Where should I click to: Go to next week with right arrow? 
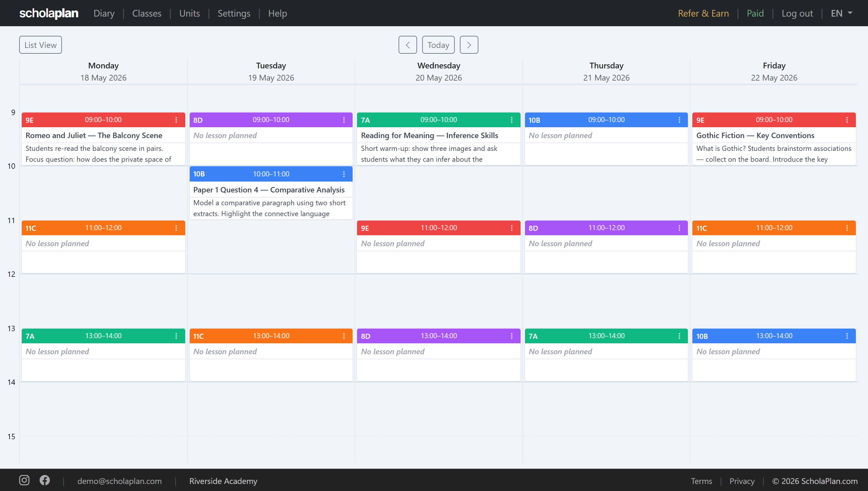[x=469, y=45]
